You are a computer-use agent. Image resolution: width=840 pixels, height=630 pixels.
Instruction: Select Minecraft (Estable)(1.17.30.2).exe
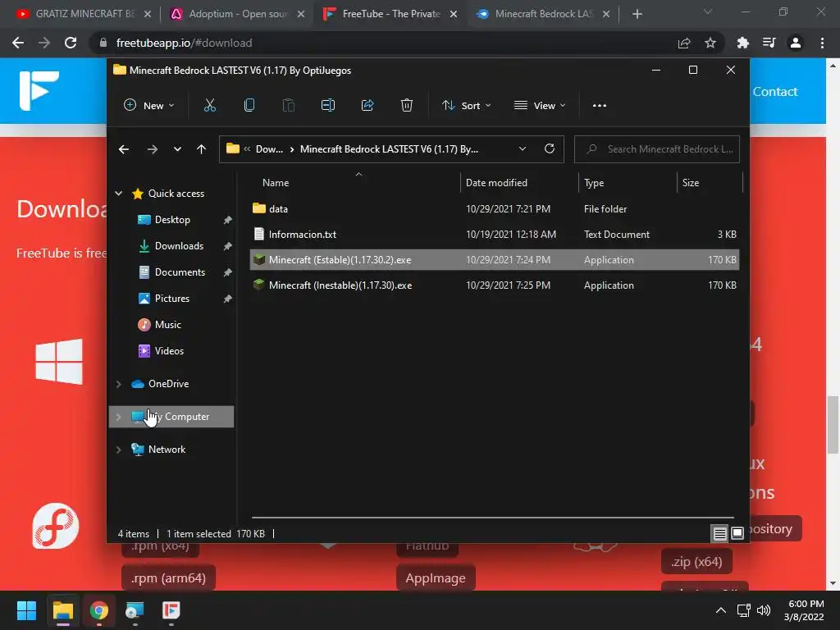pyautogui.click(x=494, y=260)
